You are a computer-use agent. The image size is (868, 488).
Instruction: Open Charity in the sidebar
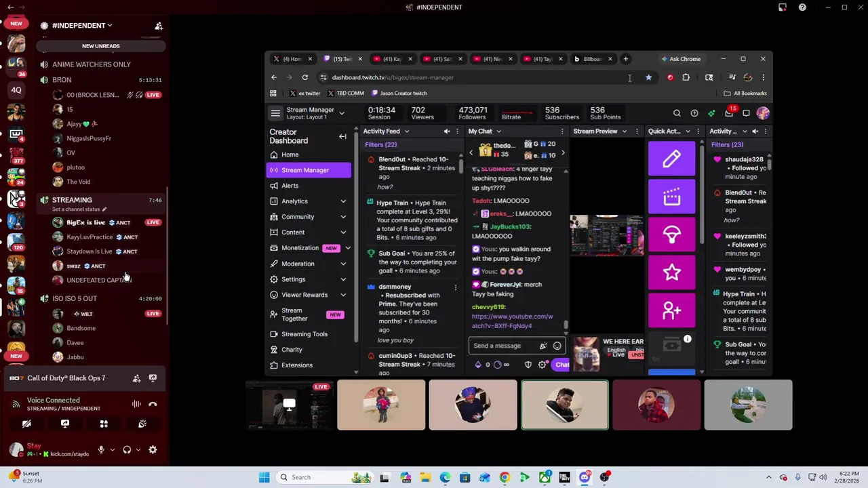[x=309, y=350]
